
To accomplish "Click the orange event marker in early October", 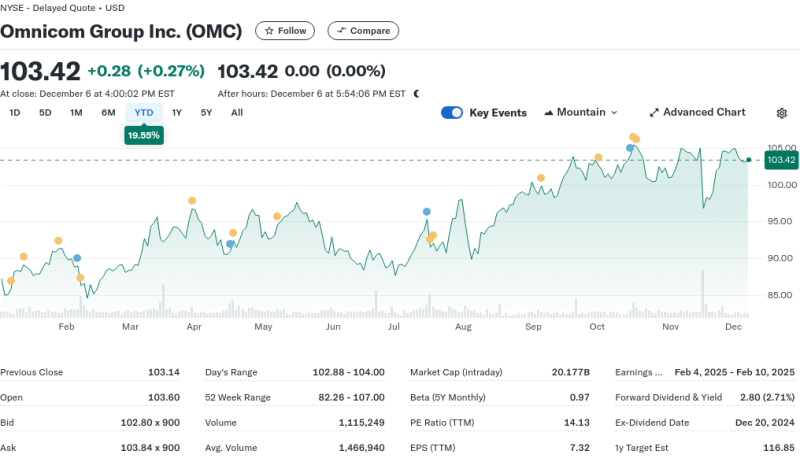I will 598,157.
